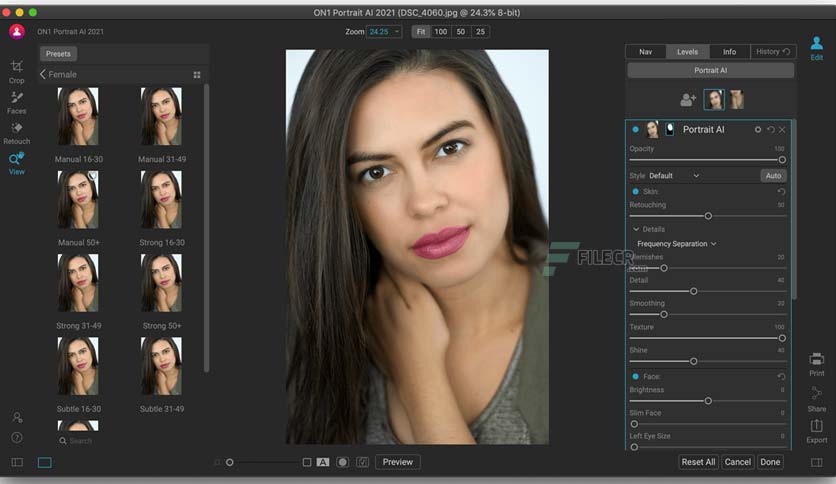
Task: Click Reset All button
Action: coord(698,462)
